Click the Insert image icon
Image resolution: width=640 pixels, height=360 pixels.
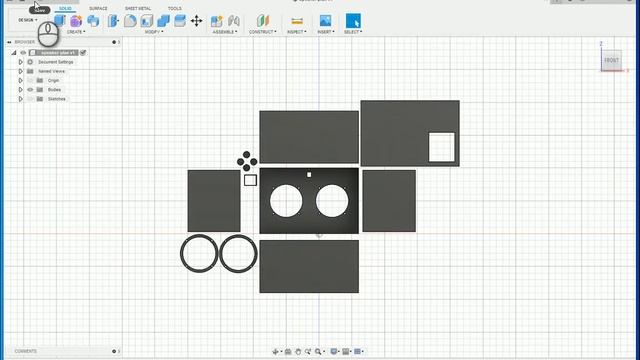click(325, 20)
